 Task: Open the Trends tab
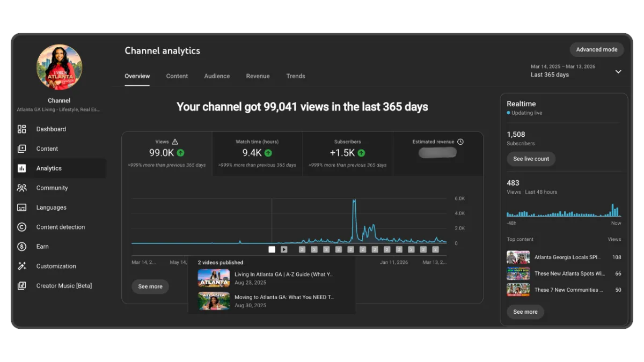point(296,76)
